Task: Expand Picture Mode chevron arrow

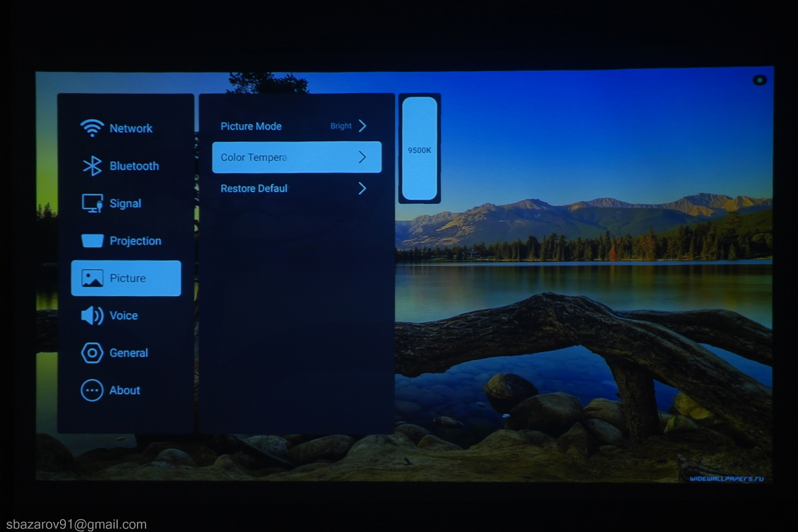Action: coord(362,126)
